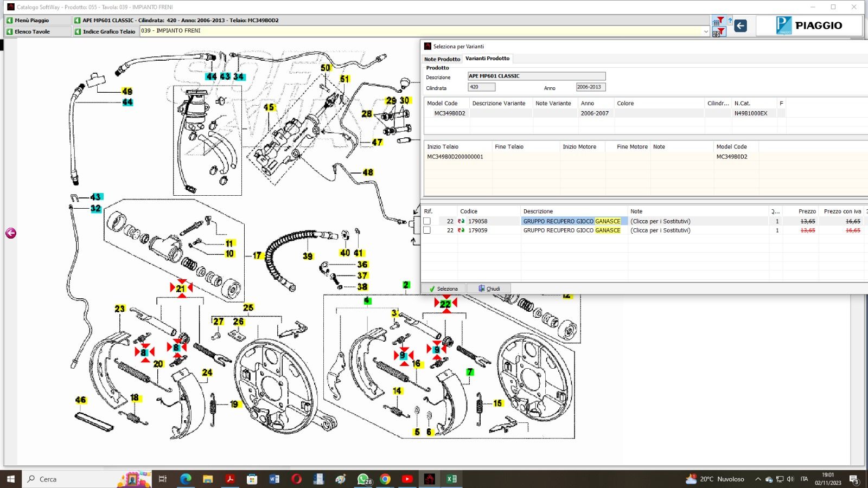868x488 pixels.
Task: Select part number 39 label in diagram
Action: point(308,256)
